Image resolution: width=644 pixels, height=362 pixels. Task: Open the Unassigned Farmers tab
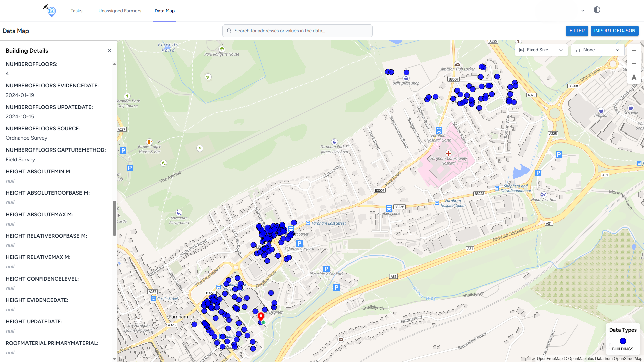tap(120, 11)
